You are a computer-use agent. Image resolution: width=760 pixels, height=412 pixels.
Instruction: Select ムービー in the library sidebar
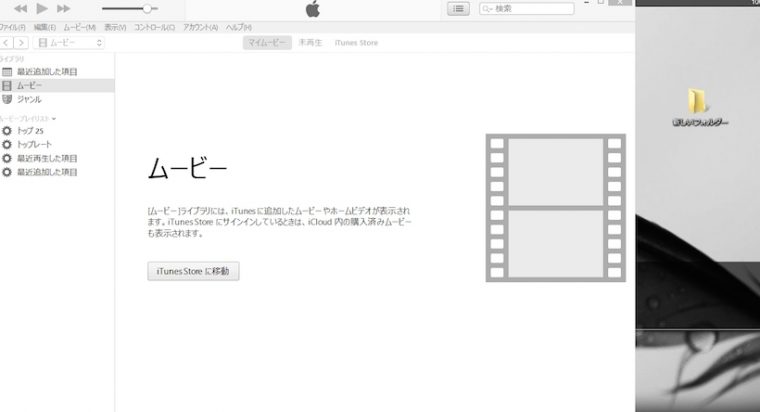pos(57,86)
